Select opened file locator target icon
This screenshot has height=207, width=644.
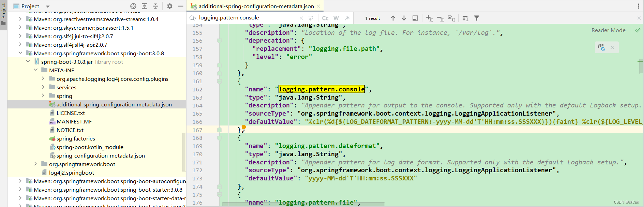point(133,6)
